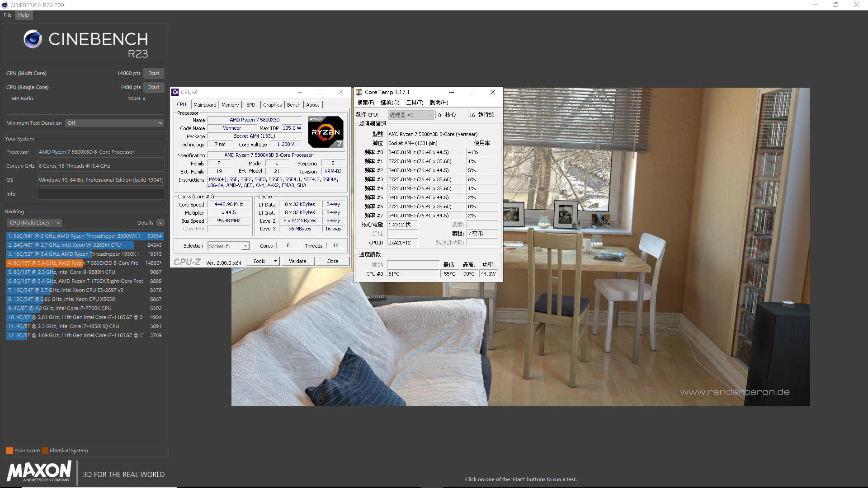This screenshot has width=868, height=488.
Task: Click the File menu in CINEBENCH
Action: click(x=7, y=15)
